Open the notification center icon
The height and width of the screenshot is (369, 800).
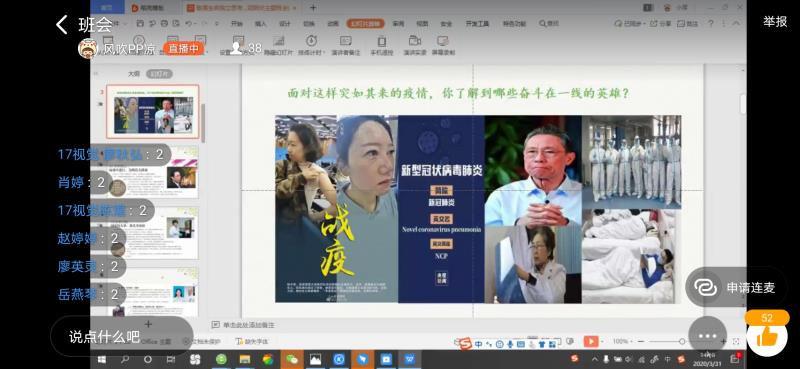tap(735, 359)
